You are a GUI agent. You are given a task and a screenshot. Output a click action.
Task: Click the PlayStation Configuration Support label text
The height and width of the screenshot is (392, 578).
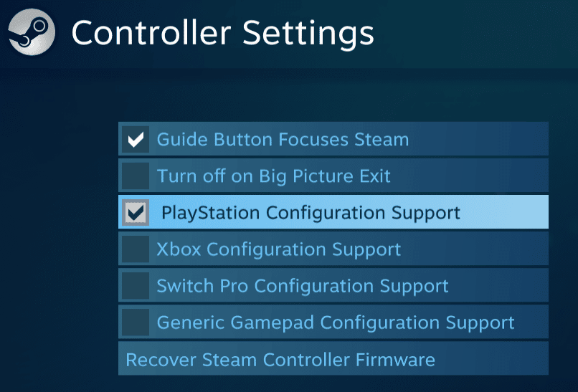pos(311,213)
